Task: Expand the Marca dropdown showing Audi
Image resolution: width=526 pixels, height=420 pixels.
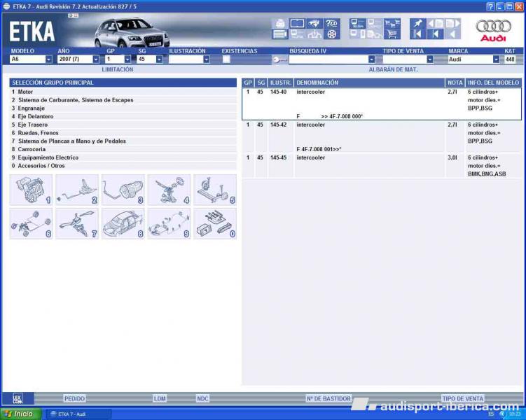Action: click(496, 59)
